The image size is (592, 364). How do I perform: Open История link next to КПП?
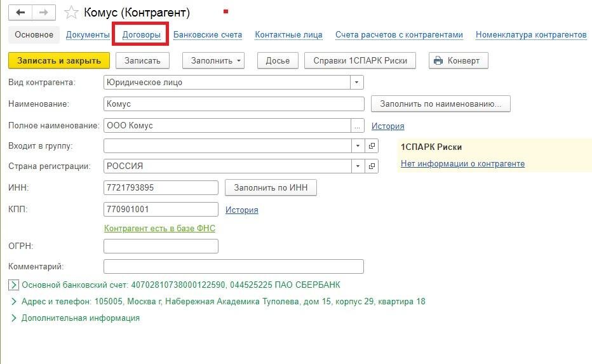pos(241,210)
